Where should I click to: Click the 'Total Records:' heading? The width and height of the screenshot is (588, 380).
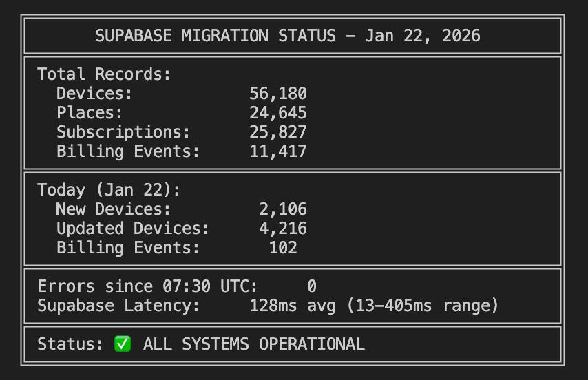point(104,74)
